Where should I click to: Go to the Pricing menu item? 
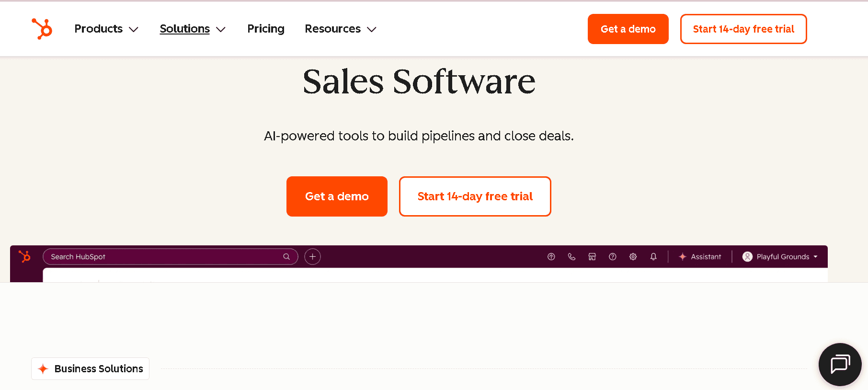click(x=266, y=29)
